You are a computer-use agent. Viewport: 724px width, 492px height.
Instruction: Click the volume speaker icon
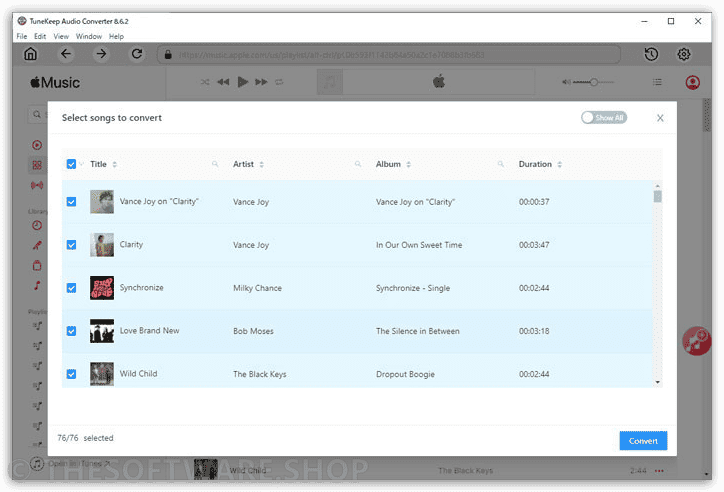[566, 82]
